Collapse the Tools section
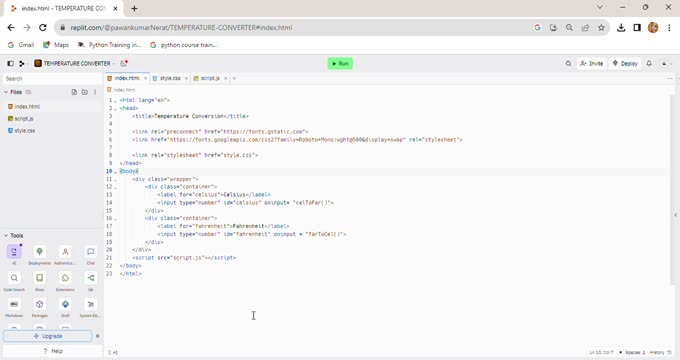680x360 pixels. (6, 236)
